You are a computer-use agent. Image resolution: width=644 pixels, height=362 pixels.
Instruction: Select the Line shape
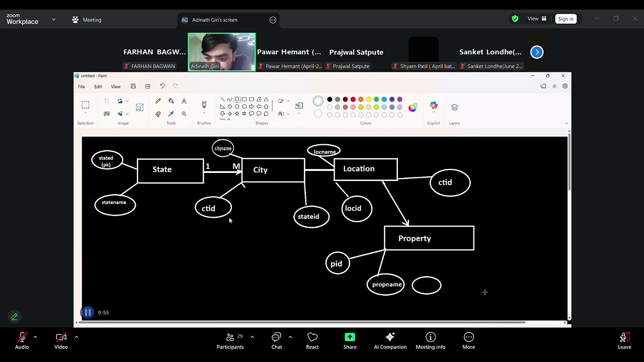pos(222,100)
